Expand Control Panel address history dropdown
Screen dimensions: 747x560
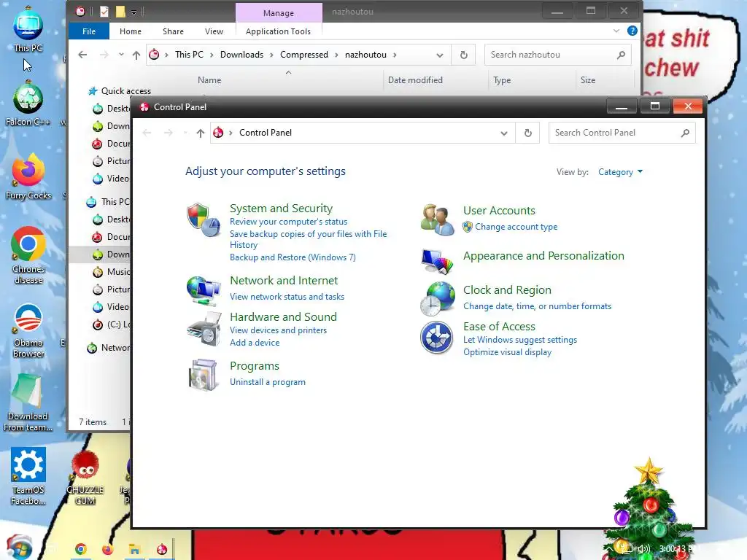(x=503, y=133)
